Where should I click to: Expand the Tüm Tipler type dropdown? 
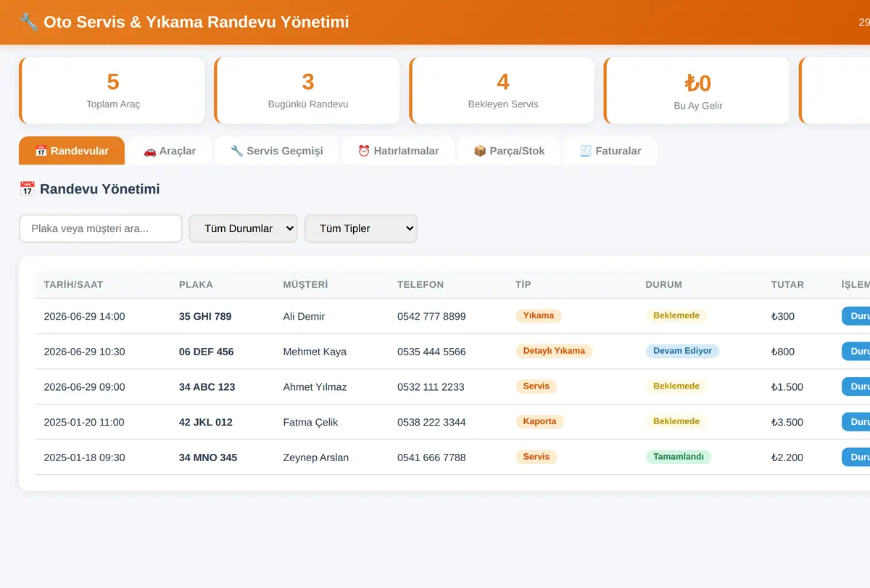click(361, 228)
